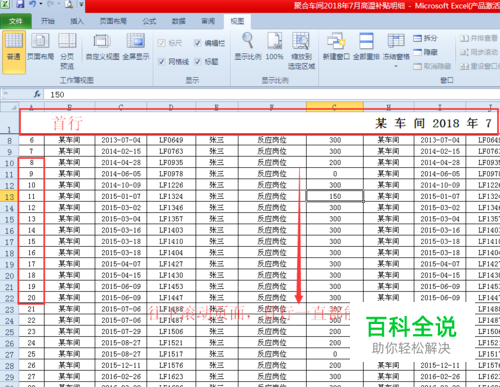Image resolution: width=500 pixels, height=387 pixels.
Task: Switch to the Formulas (公式) tab
Action: click(x=149, y=21)
